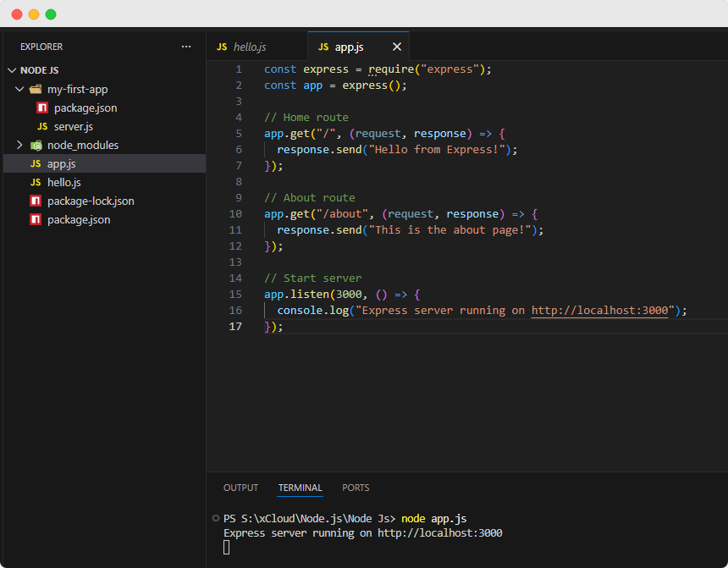The image size is (728, 568).
Task: Select the TERMINAL panel tab
Action: pos(300,488)
